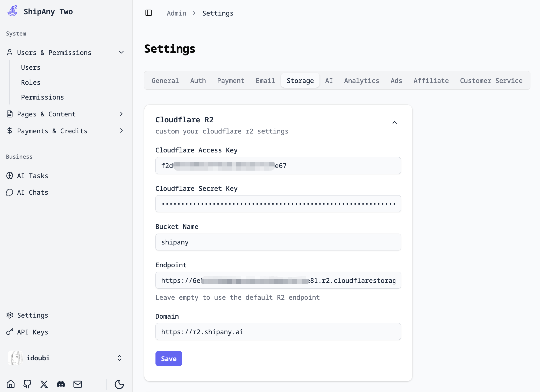Click the home icon in footer
This screenshot has width=540, height=392.
(11, 384)
